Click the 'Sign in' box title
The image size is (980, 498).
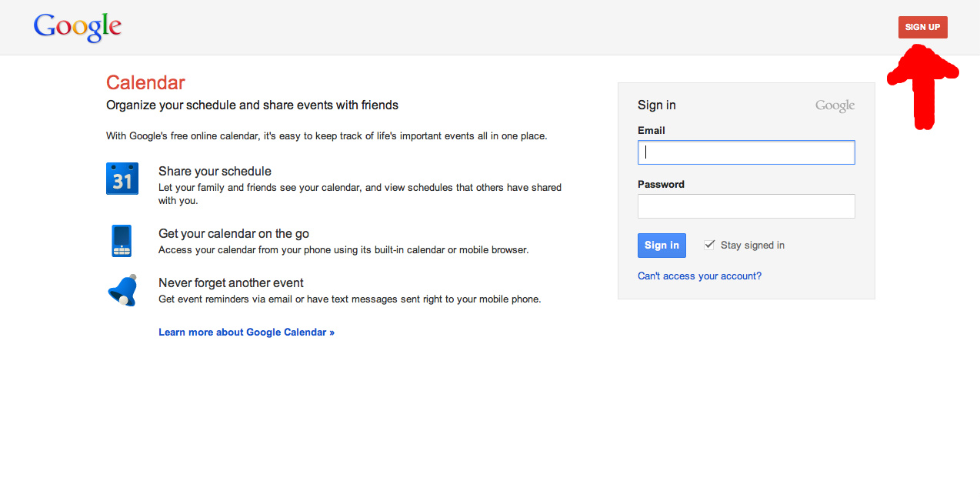(656, 105)
